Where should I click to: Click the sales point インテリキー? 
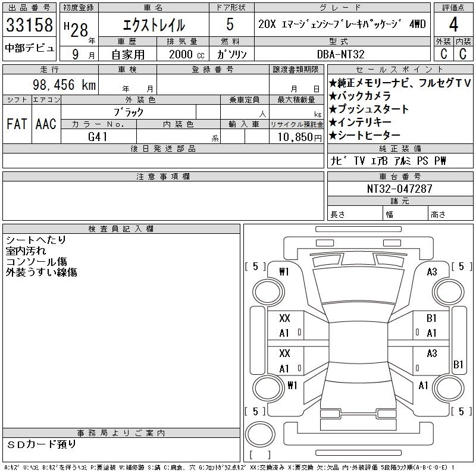pos(360,122)
